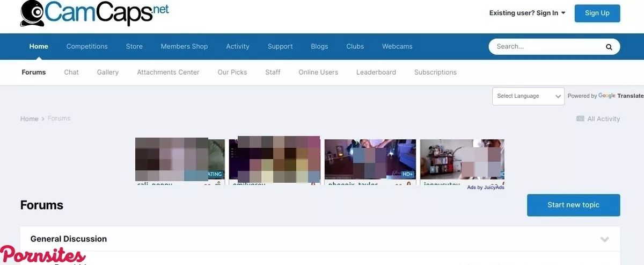
Task: View the Leaderboard tab
Action: 376,72
